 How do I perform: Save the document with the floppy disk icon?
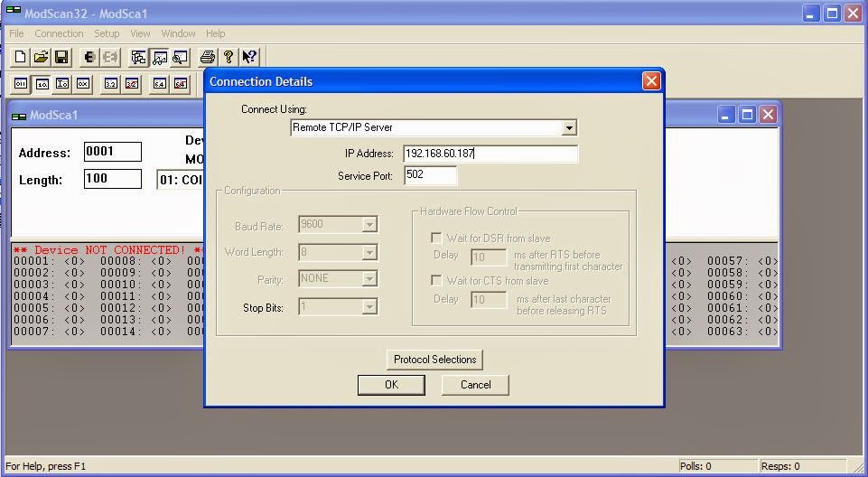tap(61, 57)
